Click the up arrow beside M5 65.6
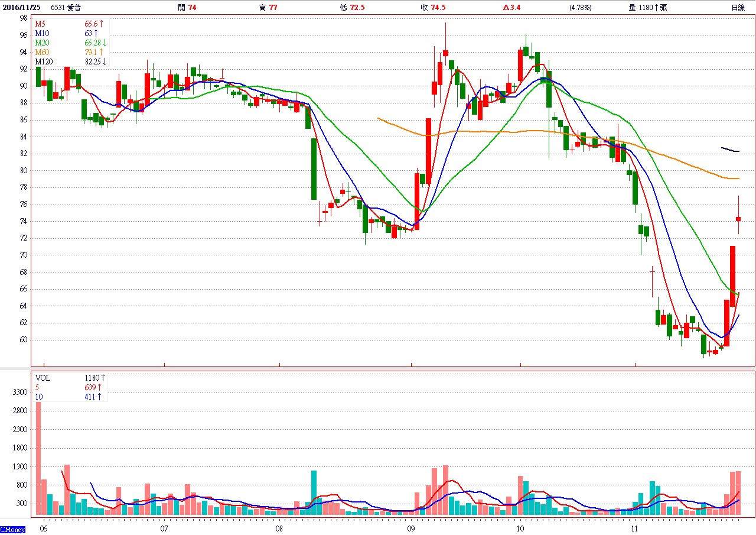The width and height of the screenshot is (756, 535). 101,24
